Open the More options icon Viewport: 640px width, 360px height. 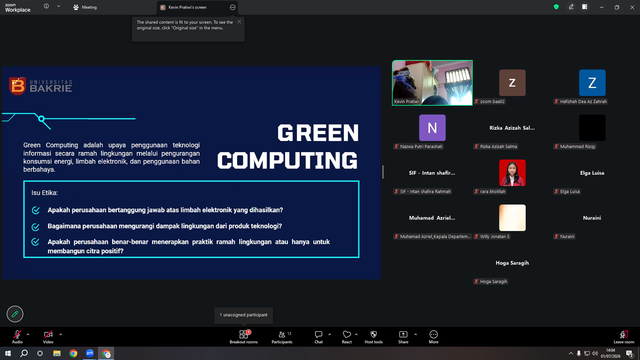(x=433, y=337)
